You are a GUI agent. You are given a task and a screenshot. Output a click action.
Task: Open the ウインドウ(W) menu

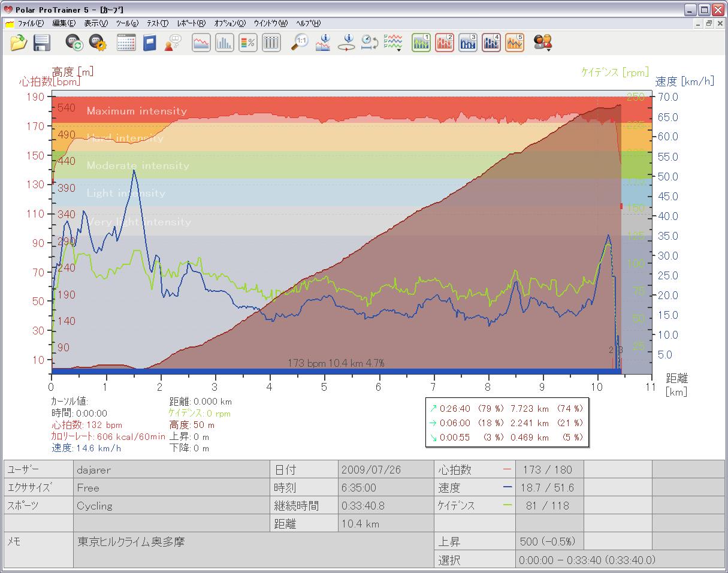click(271, 23)
